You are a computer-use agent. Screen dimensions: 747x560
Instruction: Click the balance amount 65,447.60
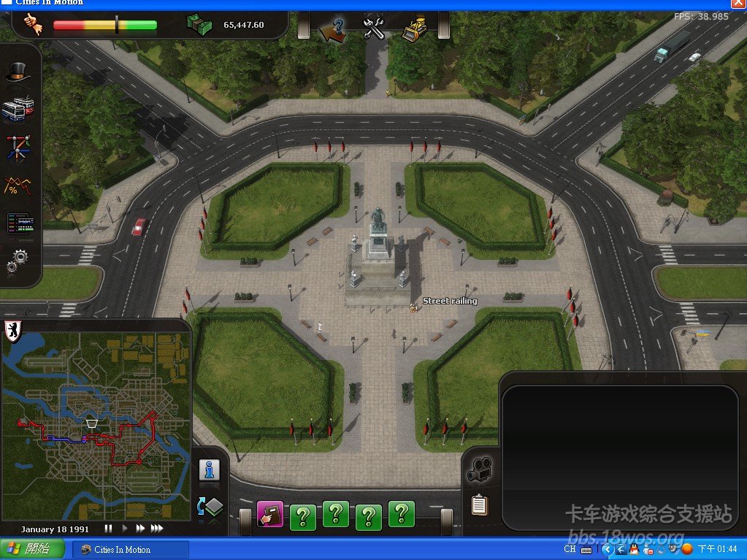pos(243,25)
